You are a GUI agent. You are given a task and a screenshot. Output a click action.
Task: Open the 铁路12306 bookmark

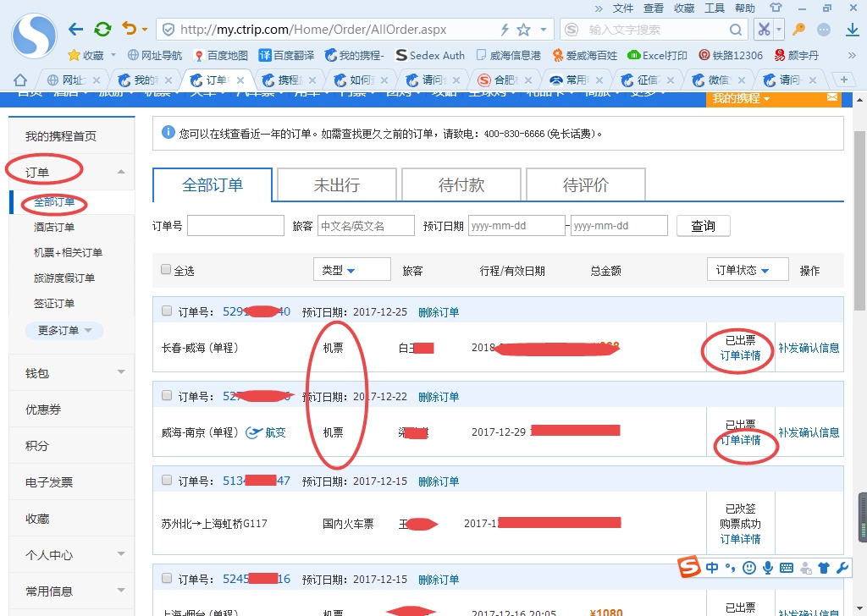731,55
